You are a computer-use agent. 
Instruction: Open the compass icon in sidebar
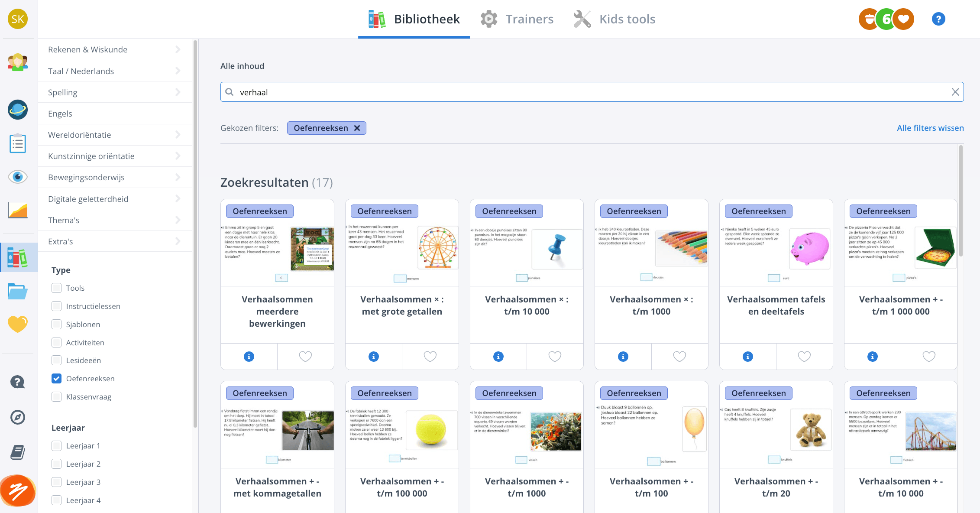click(x=18, y=417)
